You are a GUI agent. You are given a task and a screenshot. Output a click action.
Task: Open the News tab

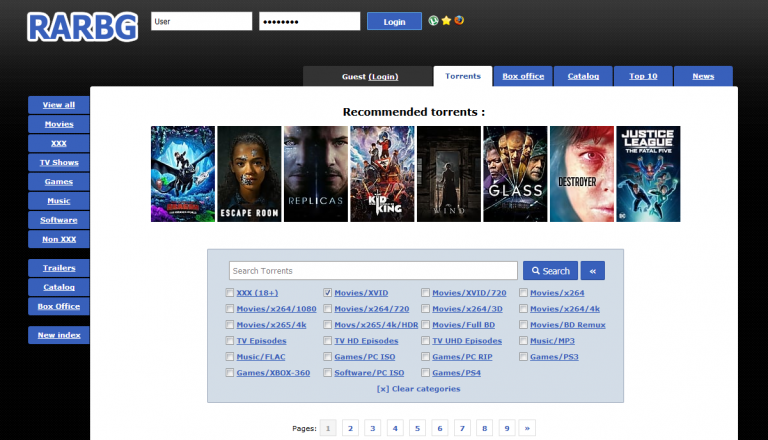(x=703, y=76)
